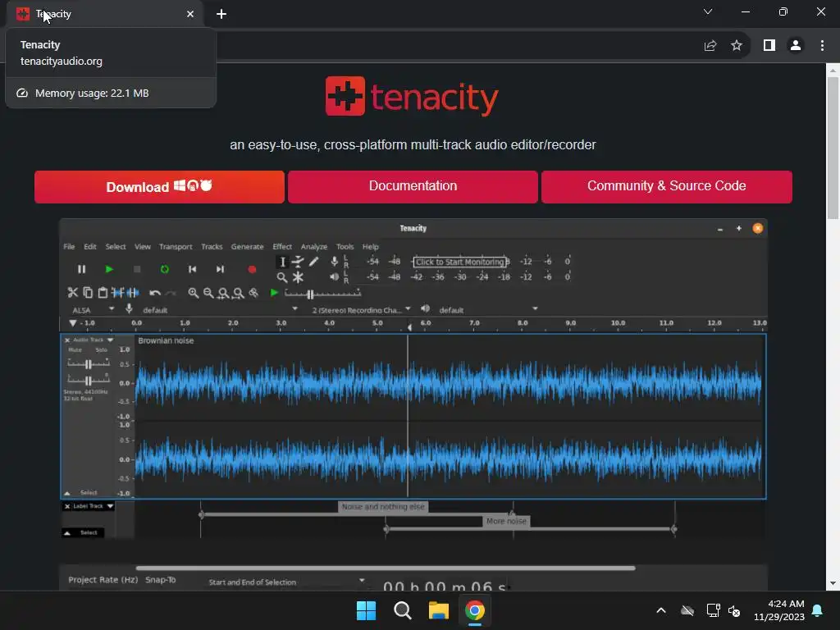Image resolution: width=840 pixels, height=630 pixels.
Task: Click the record meter microphone icon
Action: point(334,261)
